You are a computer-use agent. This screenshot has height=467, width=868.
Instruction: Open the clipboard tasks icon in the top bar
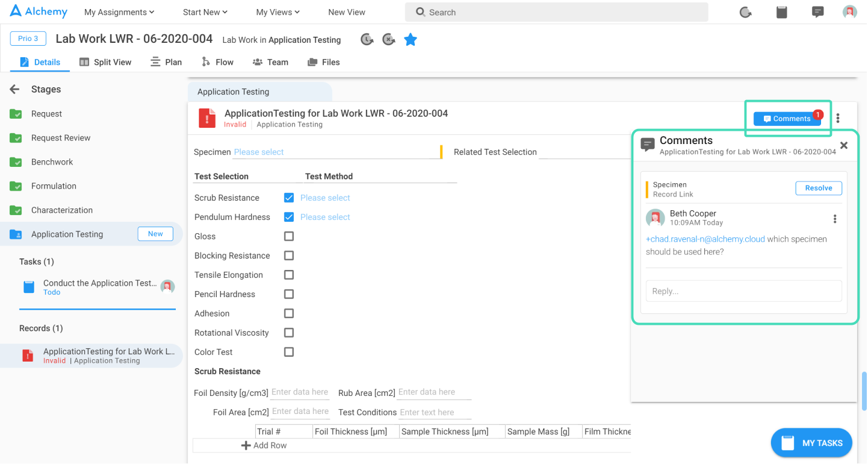(782, 12)
